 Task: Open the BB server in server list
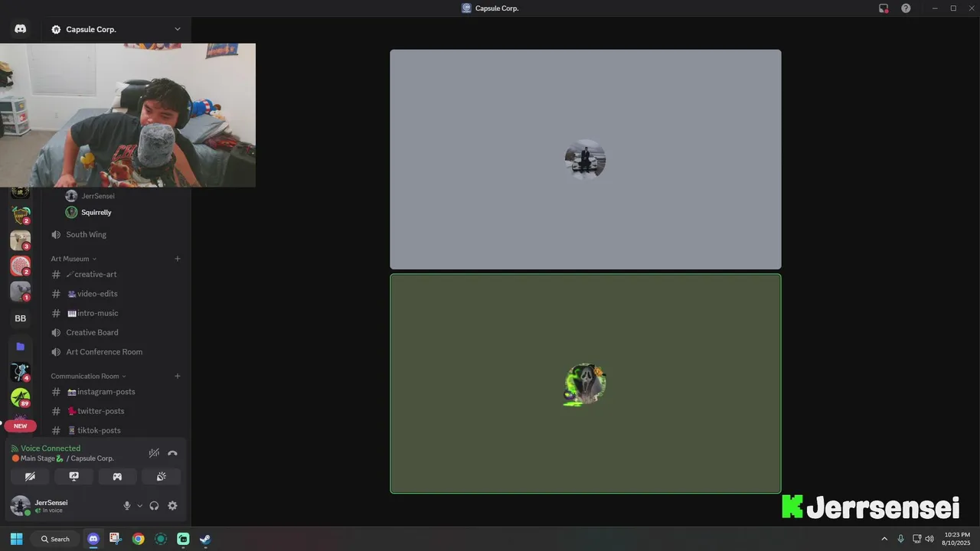pos(21,318)
